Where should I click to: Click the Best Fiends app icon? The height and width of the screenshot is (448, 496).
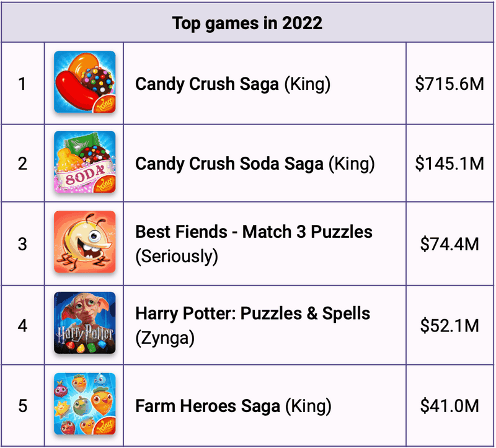click(x=84, y=243)
